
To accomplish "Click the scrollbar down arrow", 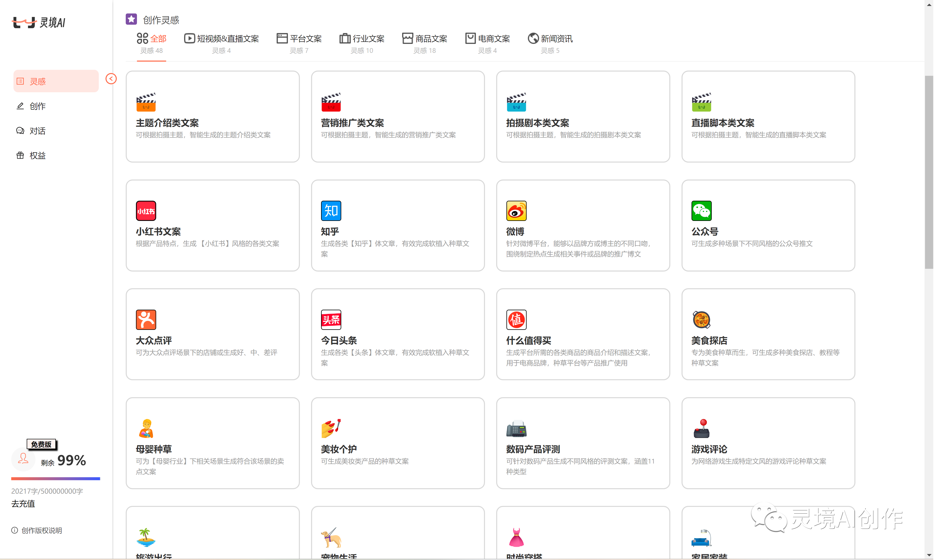I will 929,555.
